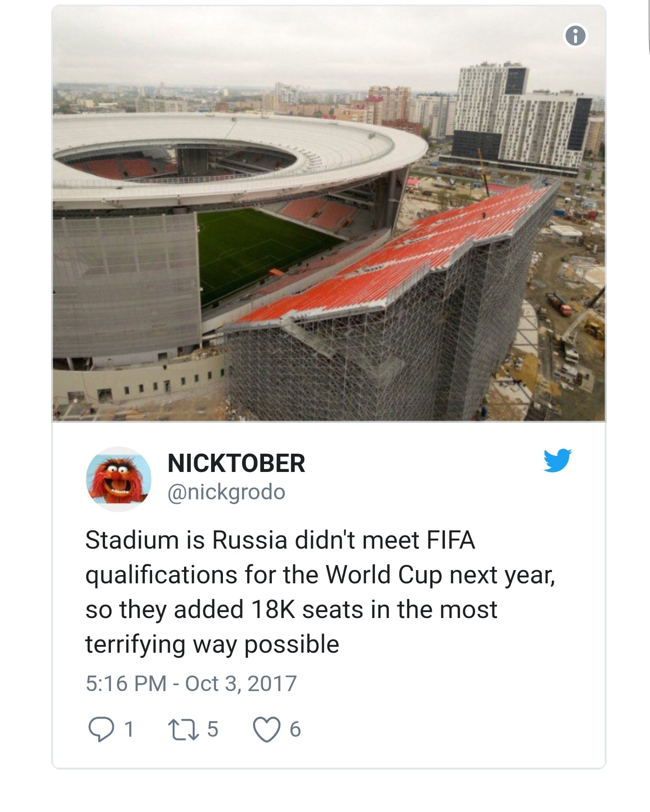The image size is (650, 812).
Task: Click the reply count number 1
Action: tap(129, 729)
